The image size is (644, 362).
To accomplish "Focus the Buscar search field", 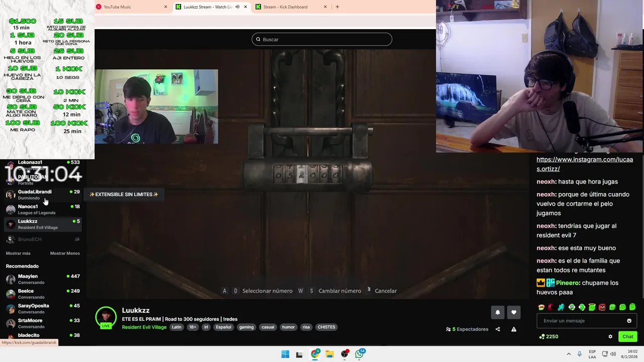I will point(322,39).
